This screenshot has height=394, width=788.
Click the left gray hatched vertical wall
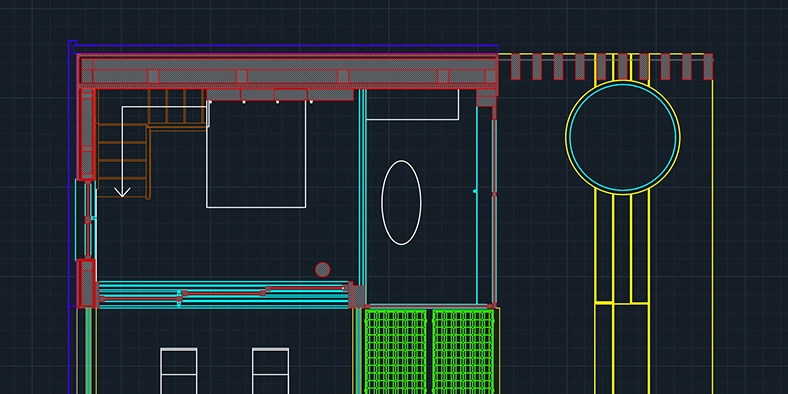coord(86,134)
